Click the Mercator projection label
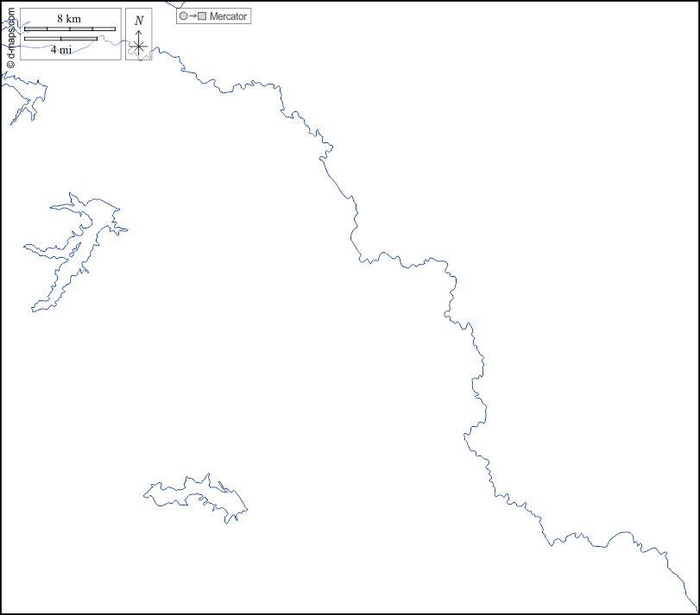 click(228, 16)
